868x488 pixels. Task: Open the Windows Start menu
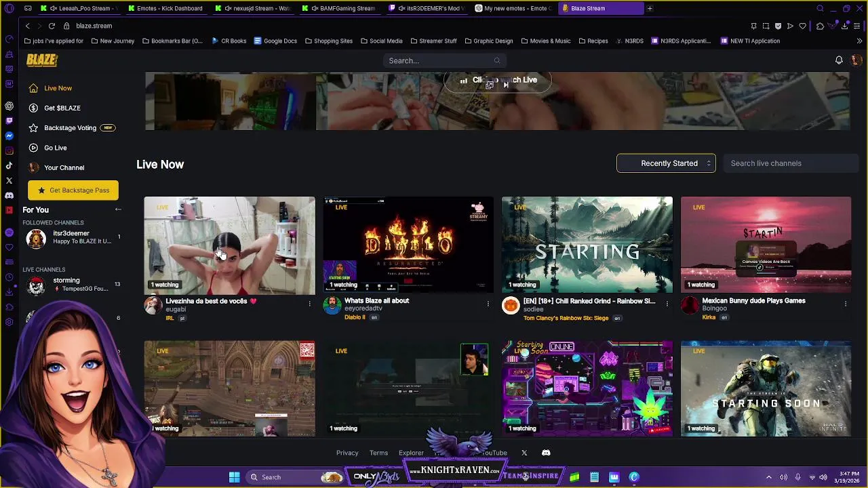click(x=234, y=477)
